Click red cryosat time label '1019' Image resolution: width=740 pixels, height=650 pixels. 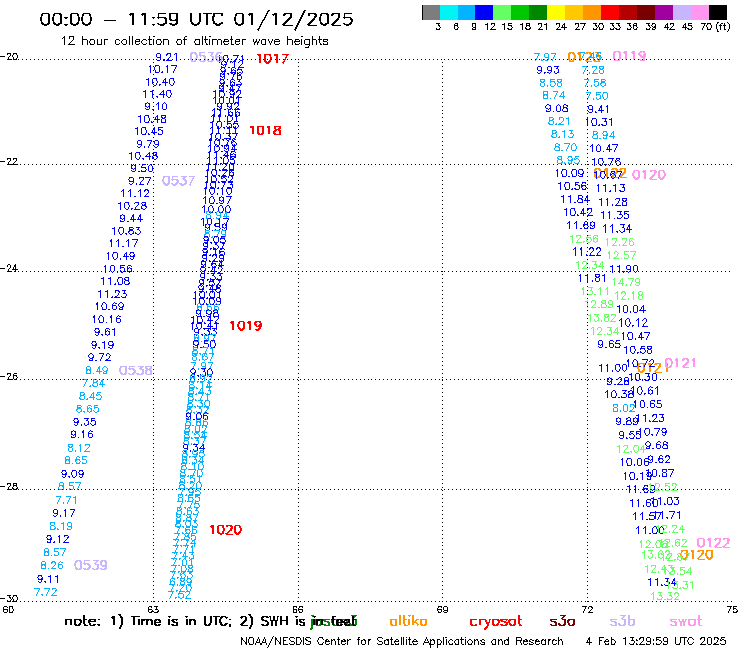(x=246, y=326)
